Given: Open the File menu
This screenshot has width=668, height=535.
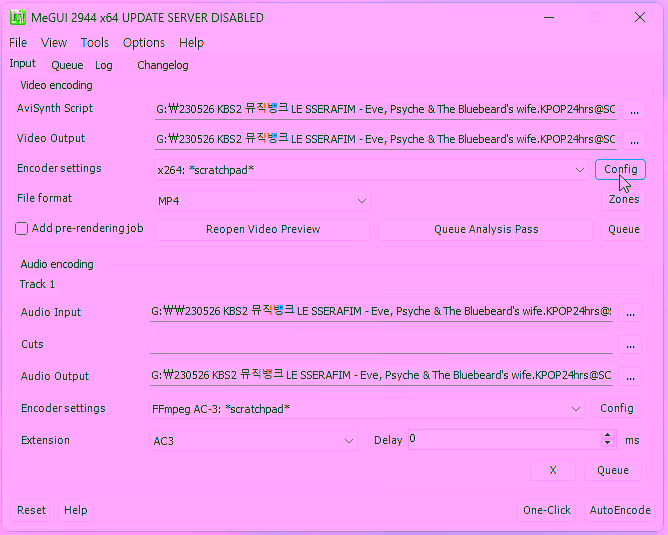Looking at the screenshot, I should click(x=18, y=43).
